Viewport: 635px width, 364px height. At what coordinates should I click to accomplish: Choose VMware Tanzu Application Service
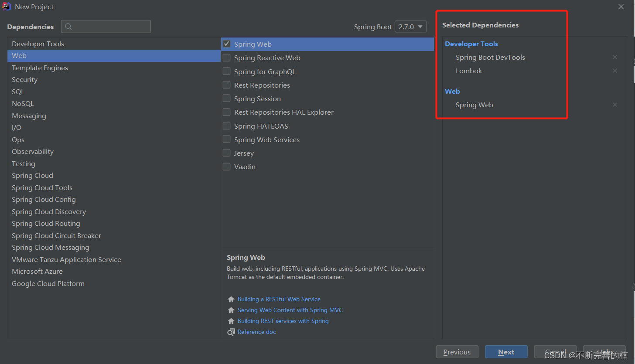pyautogui.click(x=114, y=259)
